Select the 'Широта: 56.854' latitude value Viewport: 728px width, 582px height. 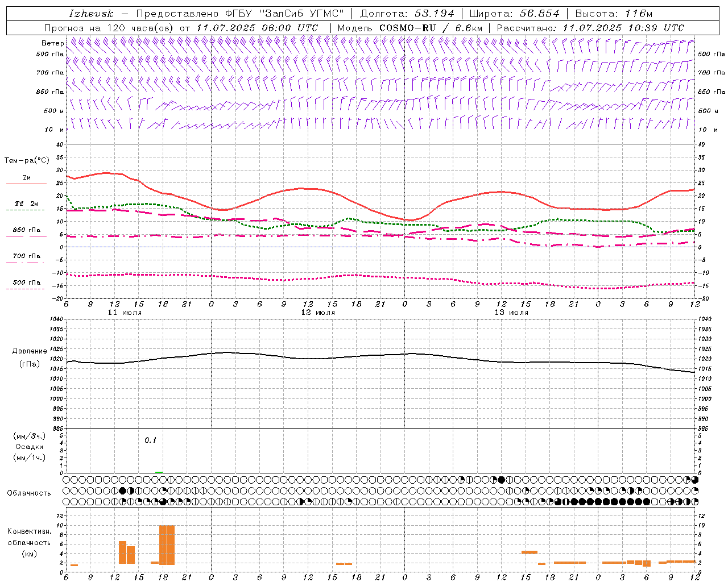pyautogui.click(x=514, y=14)
